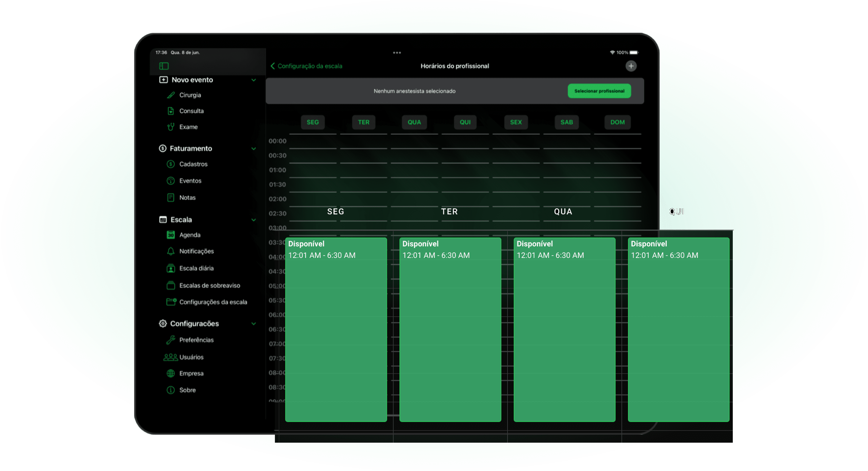
Task: Open Configurações da escala folder icon
Action: (x=171, y=302)
